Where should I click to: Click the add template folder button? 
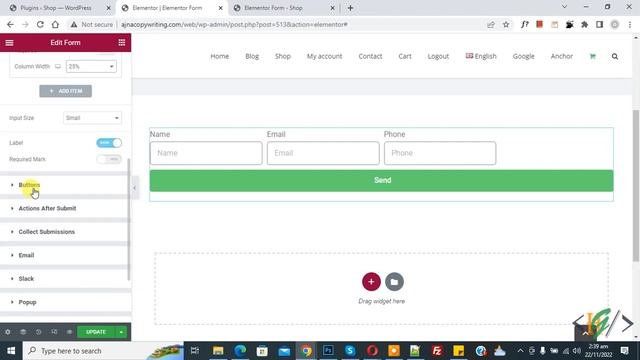point(394,282)
